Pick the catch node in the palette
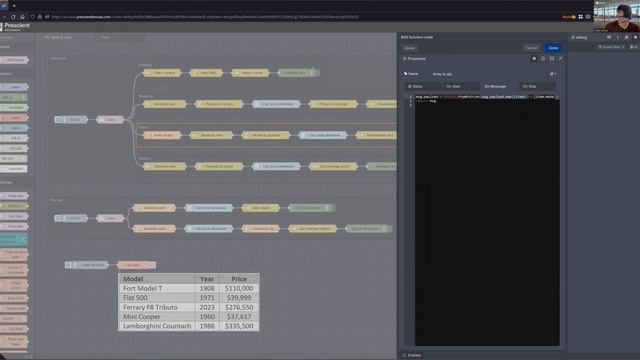 pyautogui.click(x=14, y=118)
